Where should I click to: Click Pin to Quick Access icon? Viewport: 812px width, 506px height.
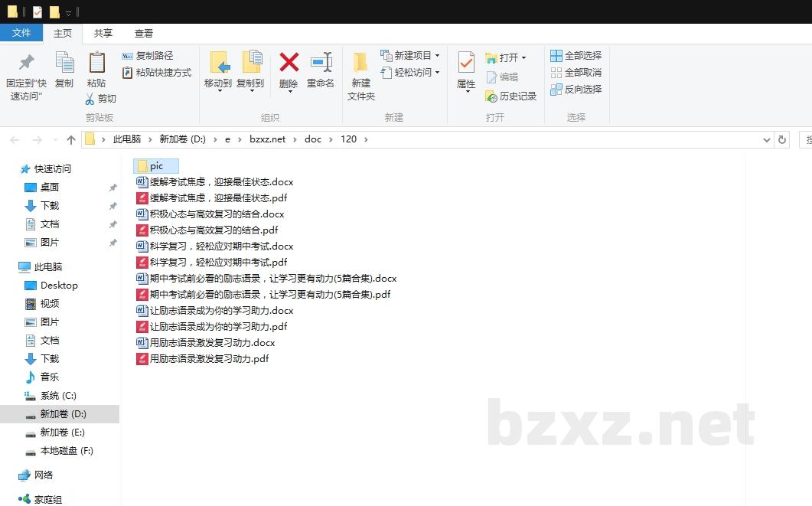pyautogui.click(x=26, y=63)
